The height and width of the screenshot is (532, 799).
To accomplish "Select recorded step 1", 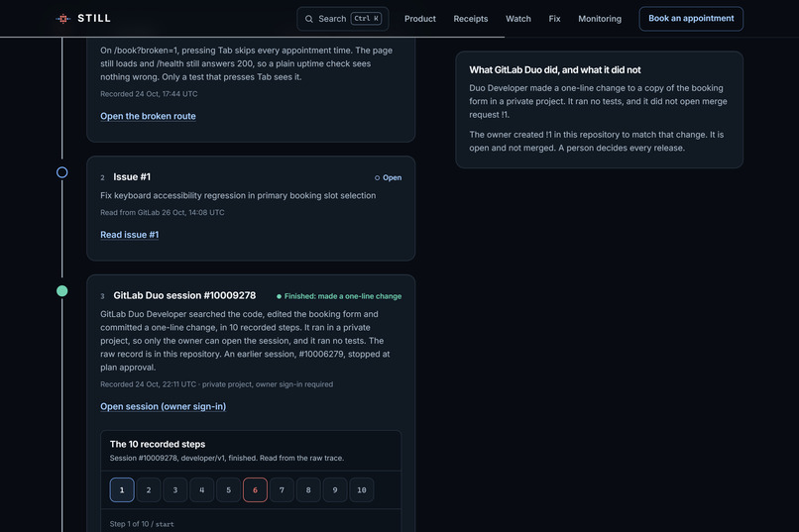I will (122, 489).
